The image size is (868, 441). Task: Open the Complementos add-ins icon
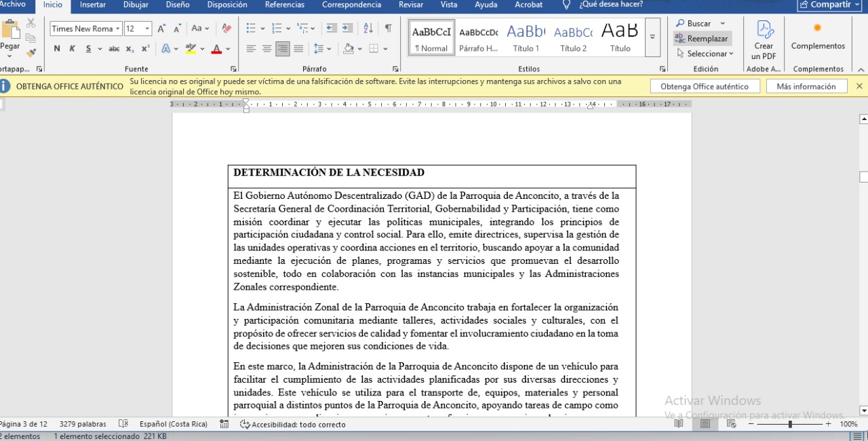pos(818,35)
